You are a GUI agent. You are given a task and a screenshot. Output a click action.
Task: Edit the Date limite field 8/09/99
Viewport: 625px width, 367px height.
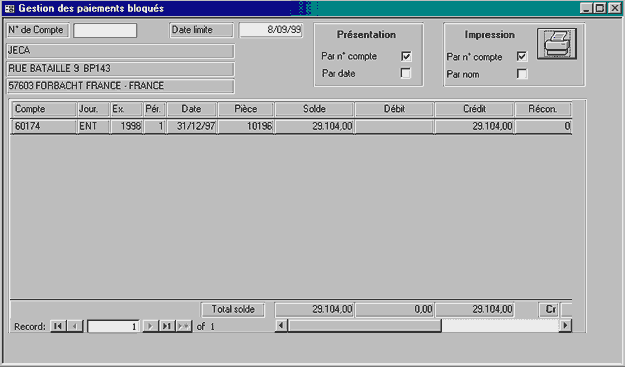pyautogui.click(x=271, y=30)
